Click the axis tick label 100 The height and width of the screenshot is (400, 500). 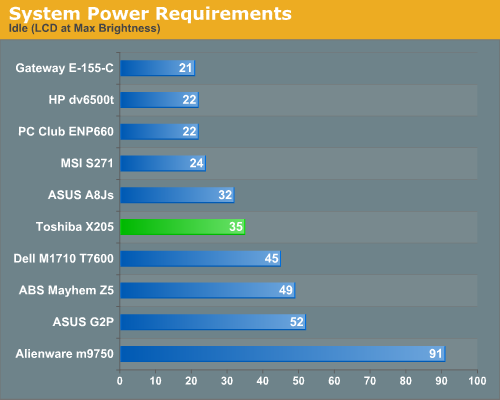coord(477,381)
